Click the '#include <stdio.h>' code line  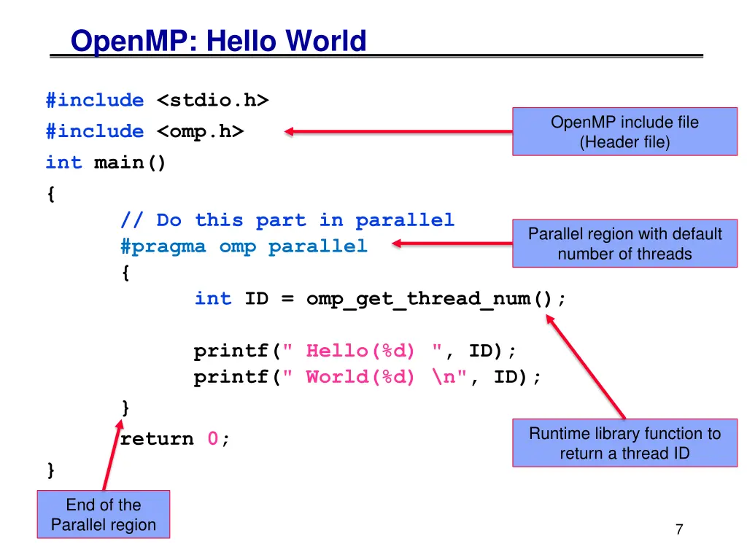click(158, 100)
